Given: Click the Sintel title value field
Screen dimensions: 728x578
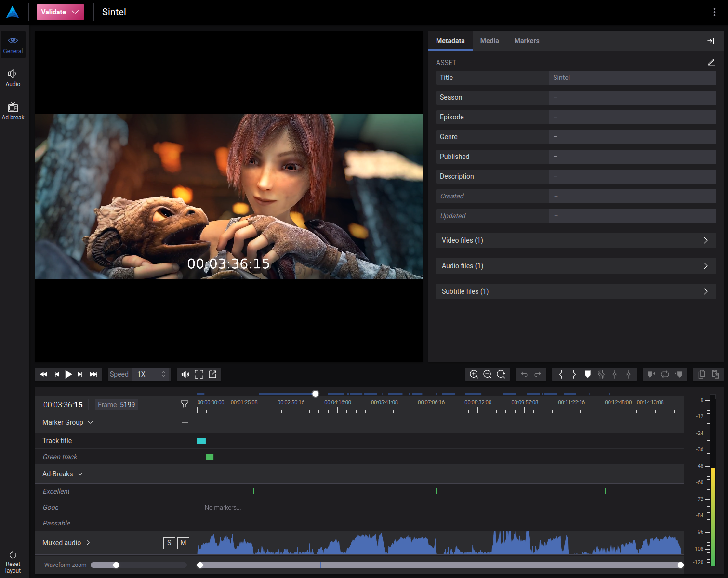Looking at the screenshot, I should coord(632,78).
